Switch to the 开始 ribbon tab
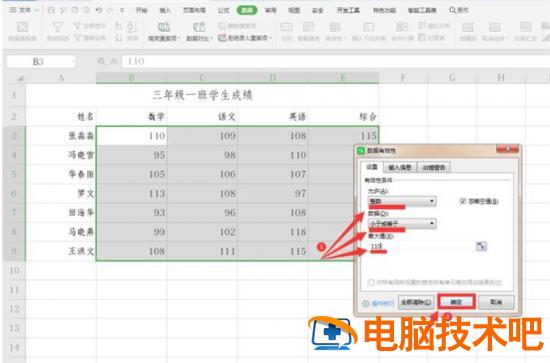Viewport: 550px width, 363px height. [142, 10]
